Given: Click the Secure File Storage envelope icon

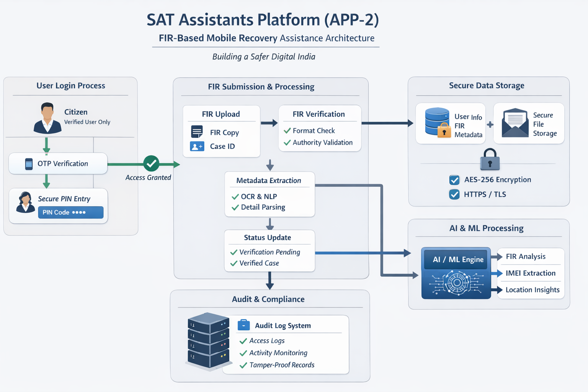Looking at the screenshot, I should [x=515, y=122].
